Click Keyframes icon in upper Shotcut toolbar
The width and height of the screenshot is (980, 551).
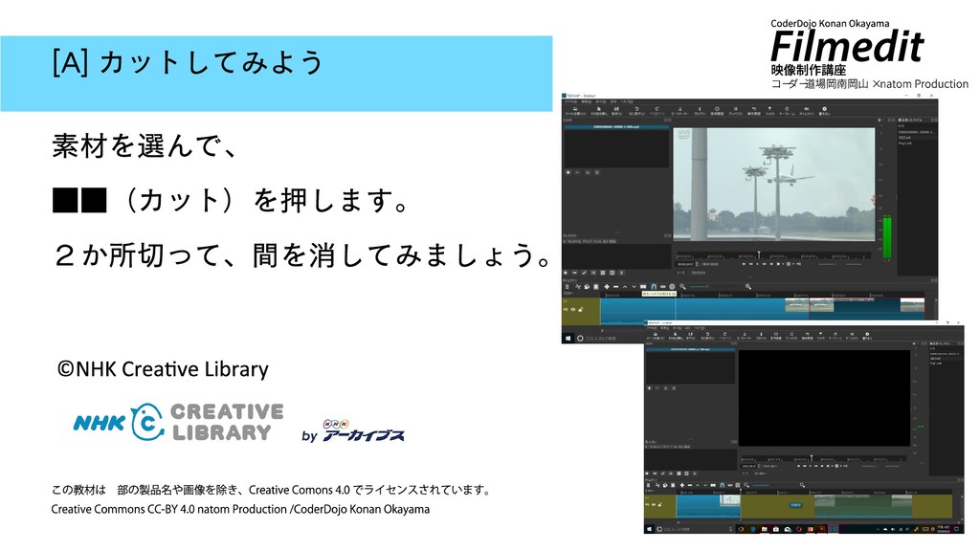click(787, 109)
